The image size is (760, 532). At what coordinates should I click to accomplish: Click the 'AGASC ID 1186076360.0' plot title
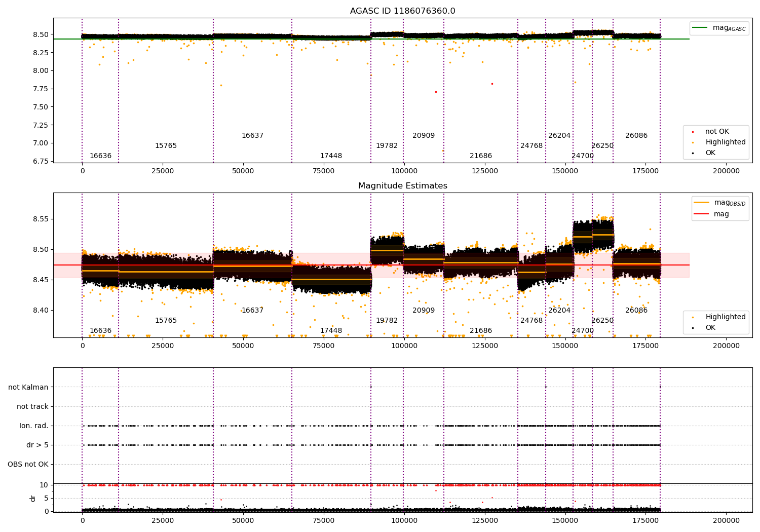pyautogui.click(x=402, y=11)
